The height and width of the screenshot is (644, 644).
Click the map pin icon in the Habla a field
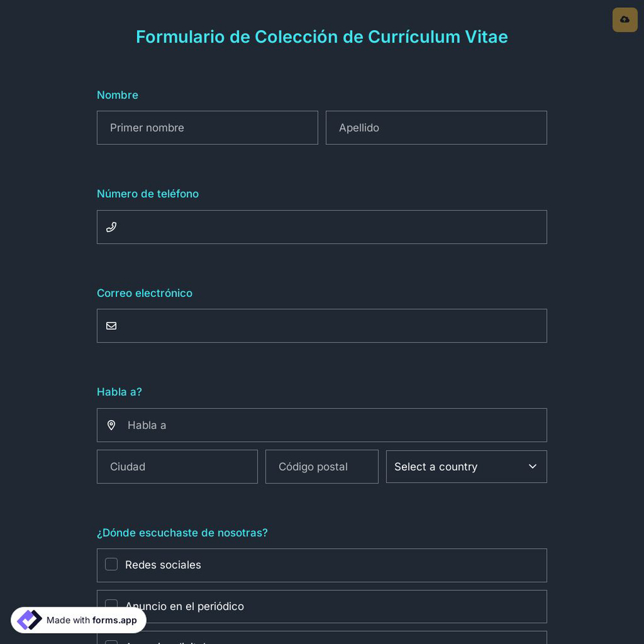coord(111,425)
